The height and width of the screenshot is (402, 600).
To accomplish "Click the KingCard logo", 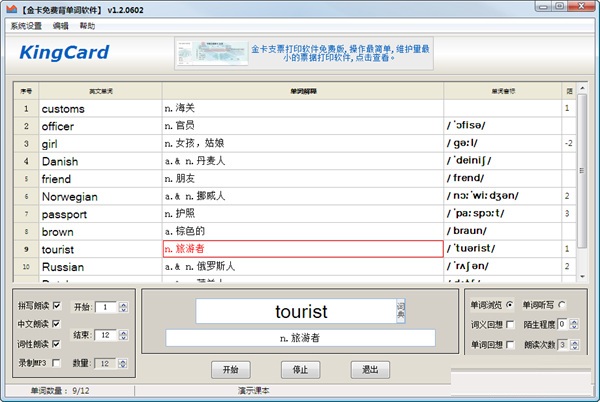I will pos(64,53).
